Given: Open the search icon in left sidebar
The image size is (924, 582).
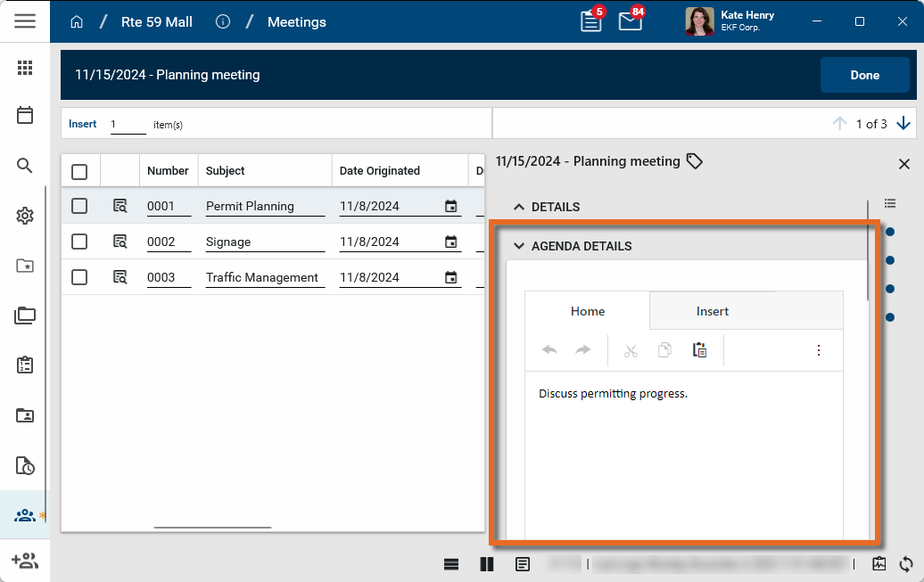Looking at the screenshot, I should [x=25, y=166].
